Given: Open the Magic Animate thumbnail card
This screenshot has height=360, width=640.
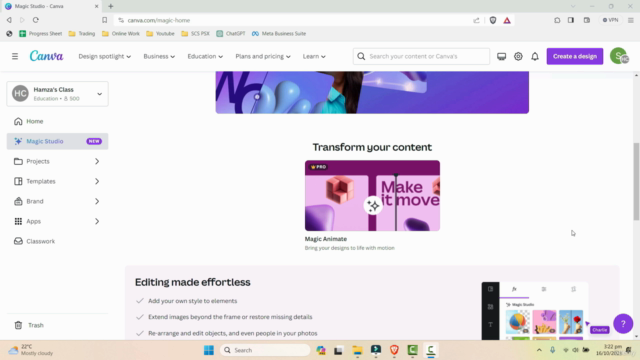Looking at the screenshot, I should coord(372,196).
